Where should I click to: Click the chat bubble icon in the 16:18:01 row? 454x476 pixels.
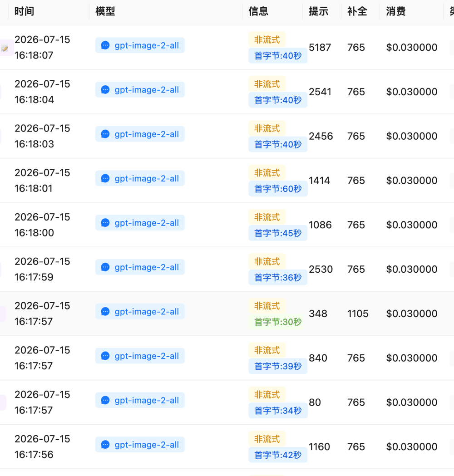pyautogui.click(x=105, y=178)
